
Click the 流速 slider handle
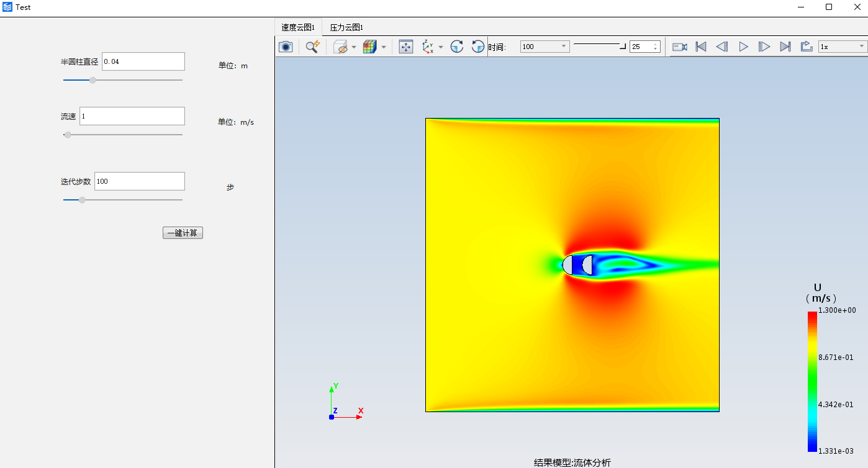click(x=68, y=135)
